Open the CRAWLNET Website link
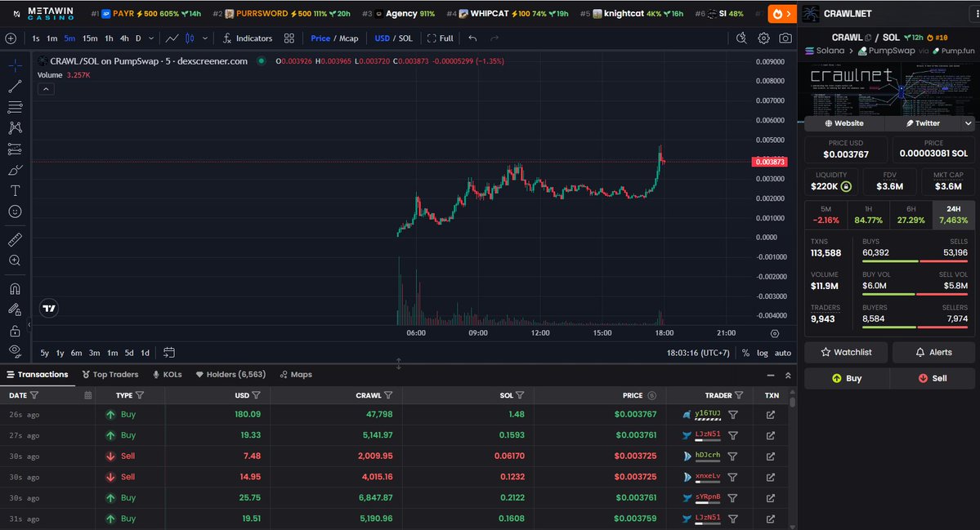Image resolution: width=980 pixels, height=530 pixels. (x=844, y=123)
